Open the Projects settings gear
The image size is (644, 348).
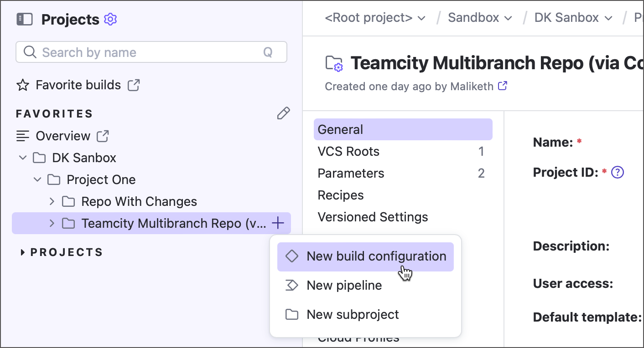[110, 19]
